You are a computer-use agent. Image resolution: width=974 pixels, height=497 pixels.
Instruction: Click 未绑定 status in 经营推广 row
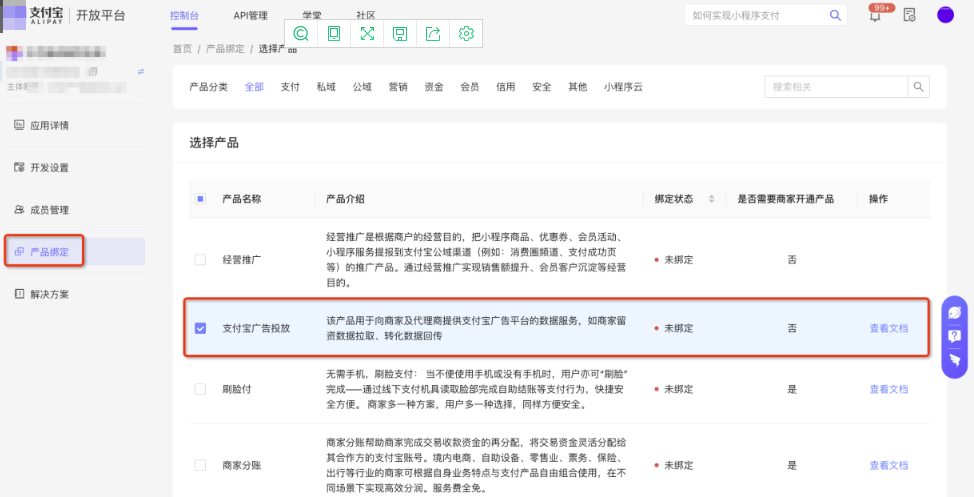pyautogui.click(x=678, y=260)
